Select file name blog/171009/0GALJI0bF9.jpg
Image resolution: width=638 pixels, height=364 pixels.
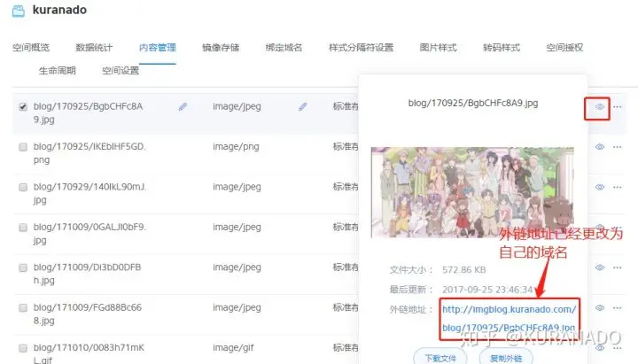click(89, 234)
